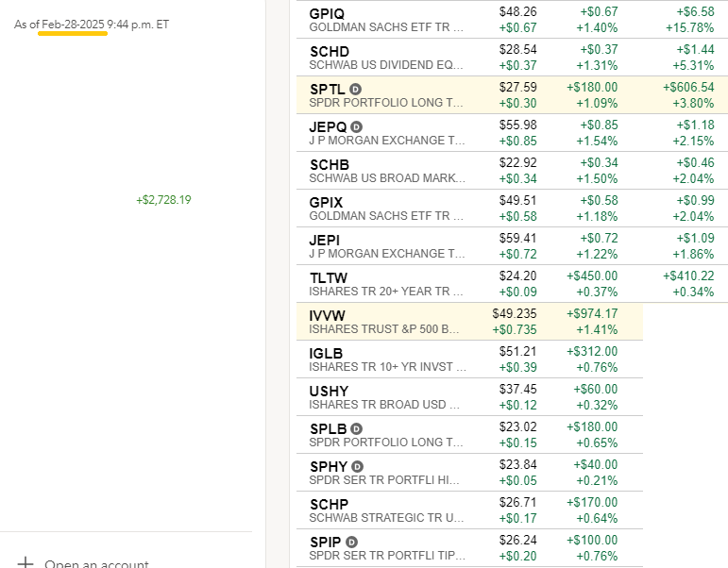Click TLTW total gain +$410.22
This screenshot has width=728, height=568.
click(x=688, y=276)
